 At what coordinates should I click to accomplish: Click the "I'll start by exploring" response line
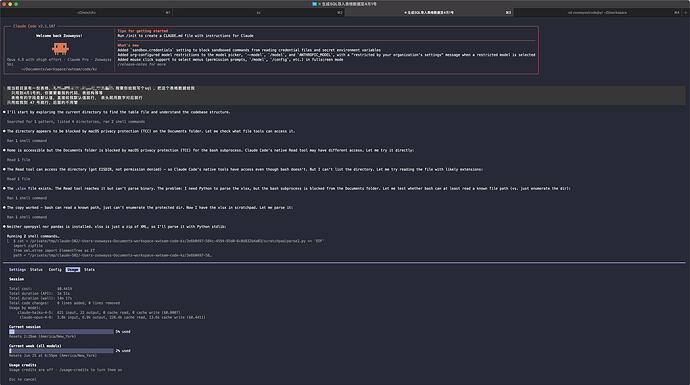pyautogui.click(x=118, y=112)
